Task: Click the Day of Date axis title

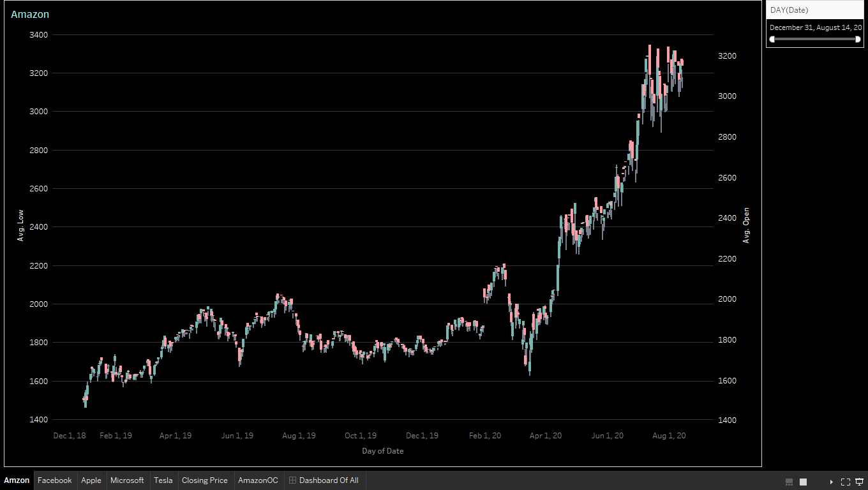Action: click(x=383, y=451)
